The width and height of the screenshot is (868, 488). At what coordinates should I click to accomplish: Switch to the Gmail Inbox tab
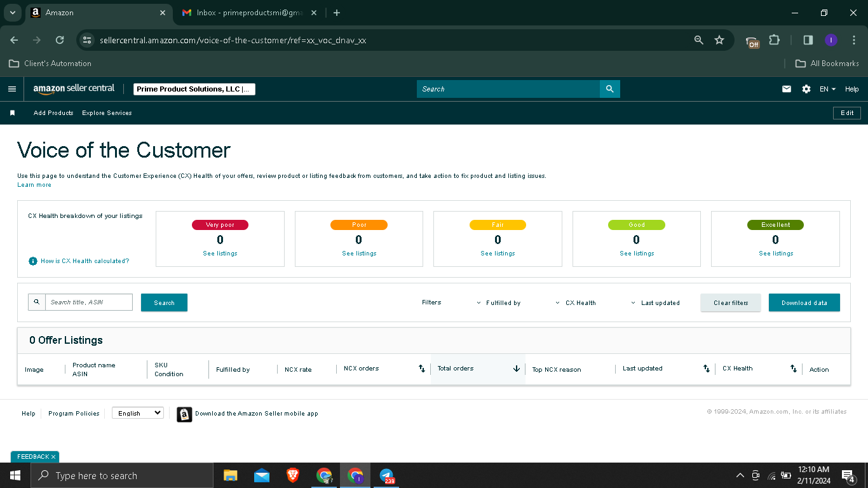248,13
